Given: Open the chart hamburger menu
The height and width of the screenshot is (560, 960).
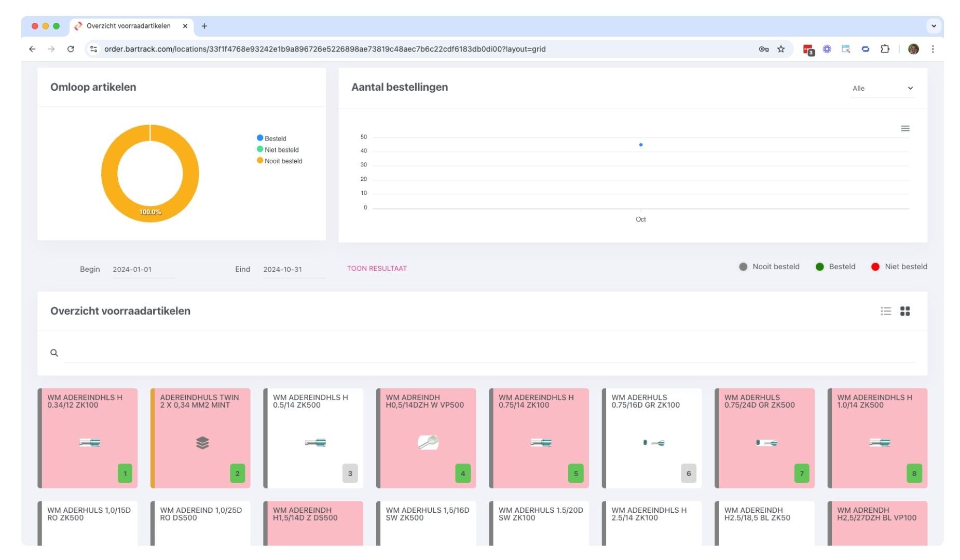Looking at the screenshot, I should click(x=905, y=129).
